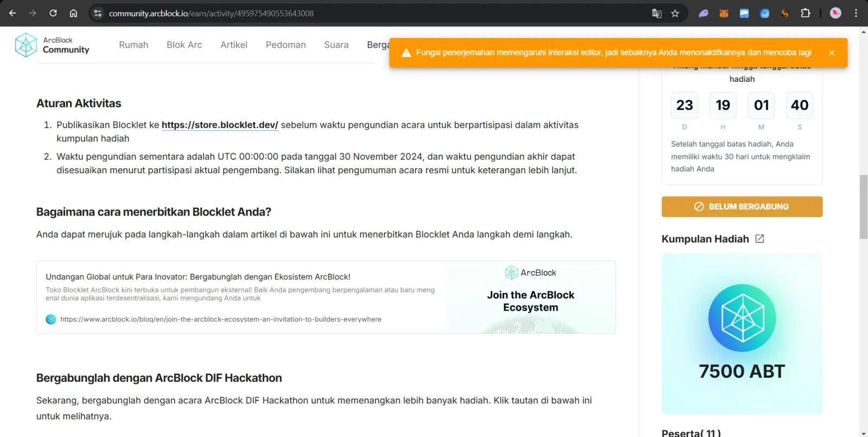The image size is (868, 437).
Task: View site information icon in address bar
Action: (98, 13)
